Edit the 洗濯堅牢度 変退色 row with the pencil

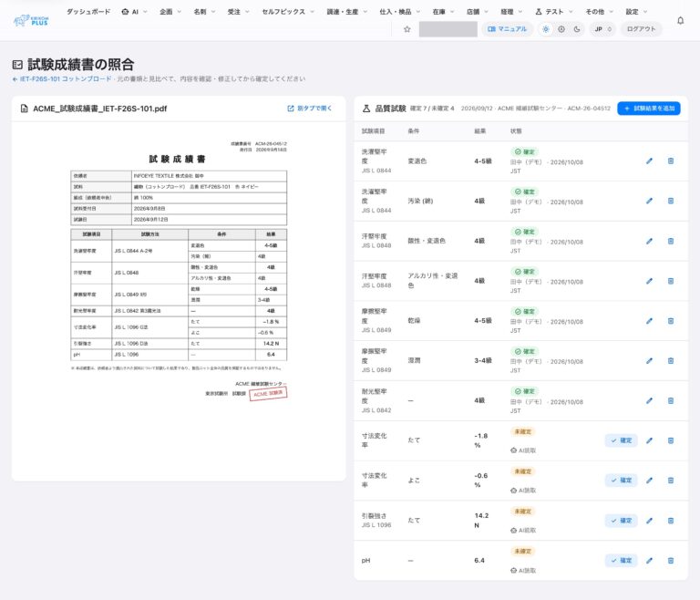(649, 160)
